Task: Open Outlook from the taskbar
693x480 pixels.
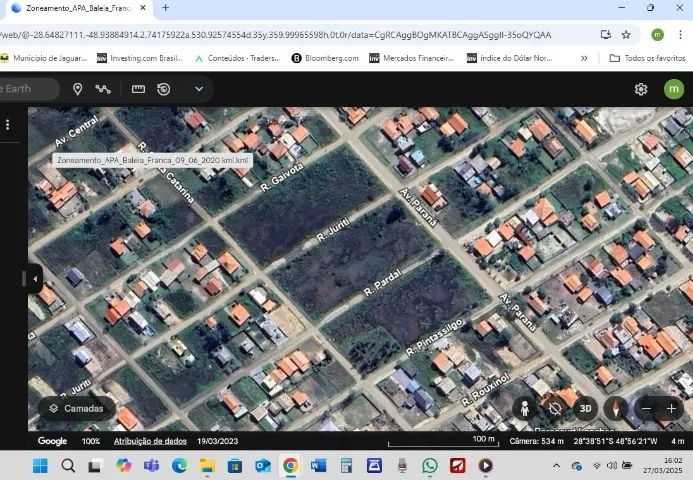Action: tap(263, 465)
